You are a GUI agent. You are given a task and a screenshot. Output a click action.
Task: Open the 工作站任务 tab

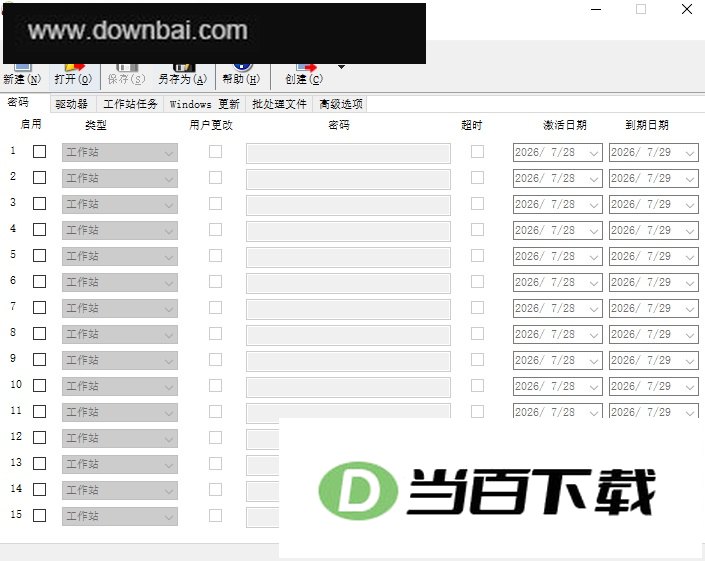coord(130,104)
